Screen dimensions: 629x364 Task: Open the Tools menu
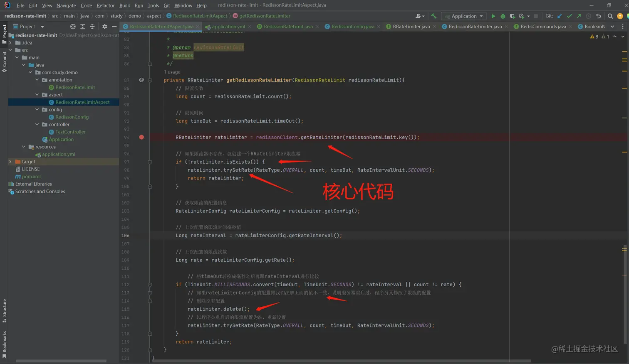(153, 5)
